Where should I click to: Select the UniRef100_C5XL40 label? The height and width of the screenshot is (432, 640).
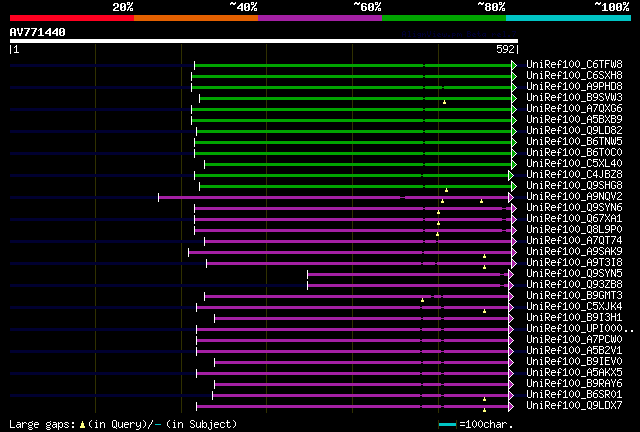[574, 164]
